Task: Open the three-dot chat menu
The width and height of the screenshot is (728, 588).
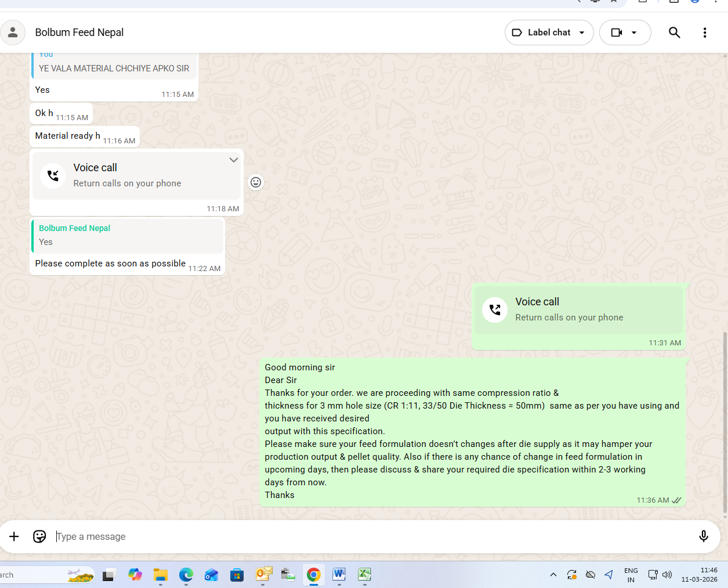Action: [x=704, y=33]
